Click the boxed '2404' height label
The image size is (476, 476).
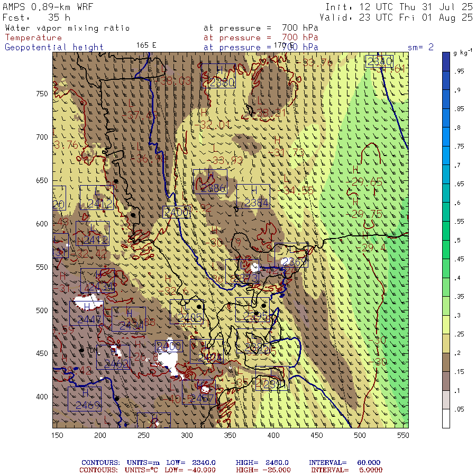tap(207, 352)
